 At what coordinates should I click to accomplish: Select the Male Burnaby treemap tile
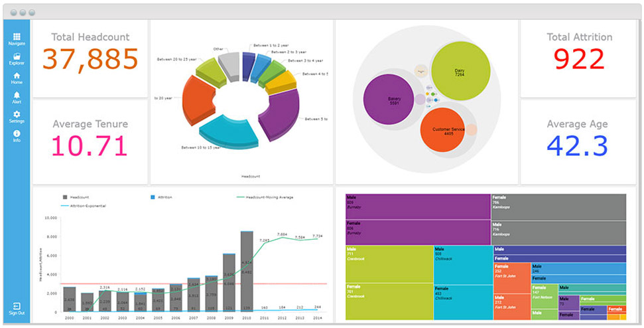(x=418, y=206)
